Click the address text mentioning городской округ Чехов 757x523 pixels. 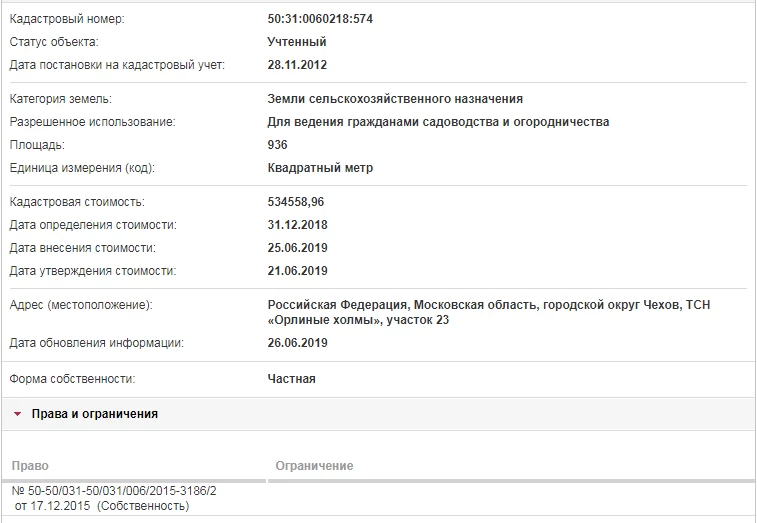click(x=488, y=304)
